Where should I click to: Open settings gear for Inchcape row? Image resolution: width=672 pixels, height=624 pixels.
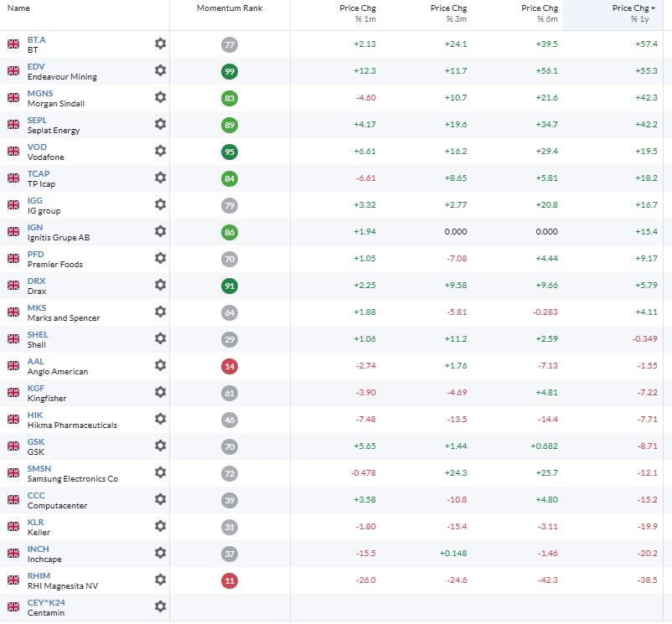pyautogui.click(x=160, y=553)
